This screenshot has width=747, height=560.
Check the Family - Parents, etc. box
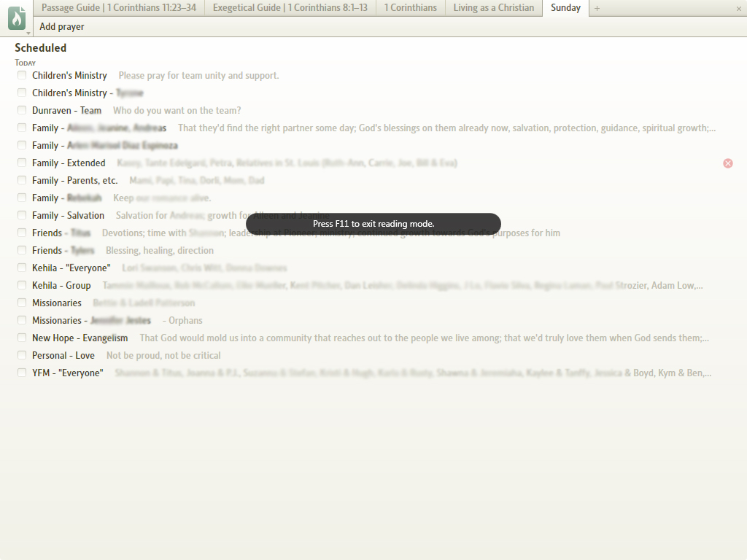[x=22, y=180]
